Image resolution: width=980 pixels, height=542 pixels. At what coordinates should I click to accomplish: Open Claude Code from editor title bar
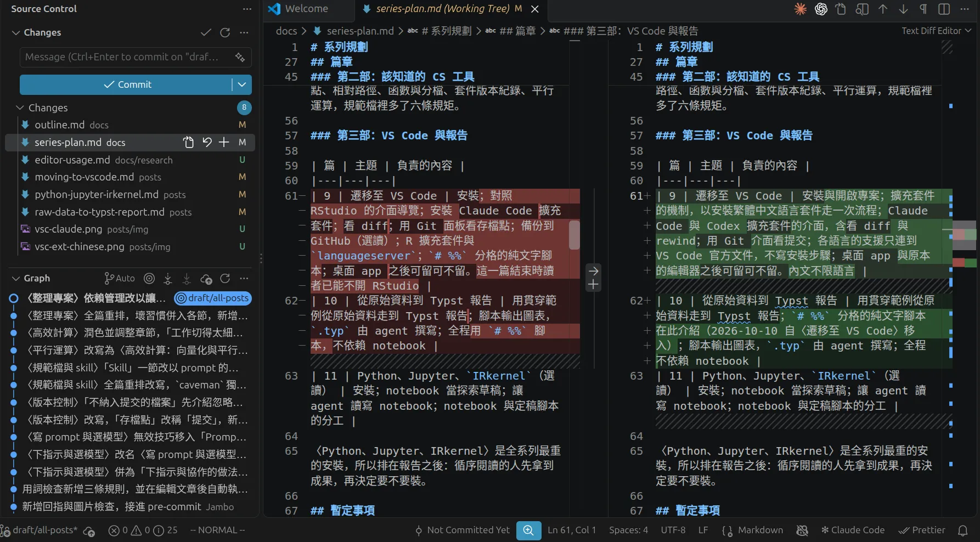[801, 9]
